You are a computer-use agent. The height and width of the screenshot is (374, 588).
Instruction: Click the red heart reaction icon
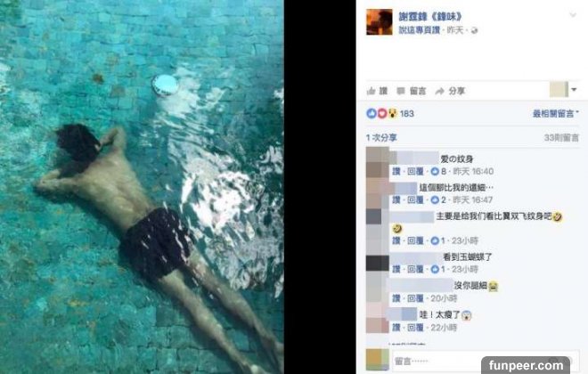(x=381, y=113)
